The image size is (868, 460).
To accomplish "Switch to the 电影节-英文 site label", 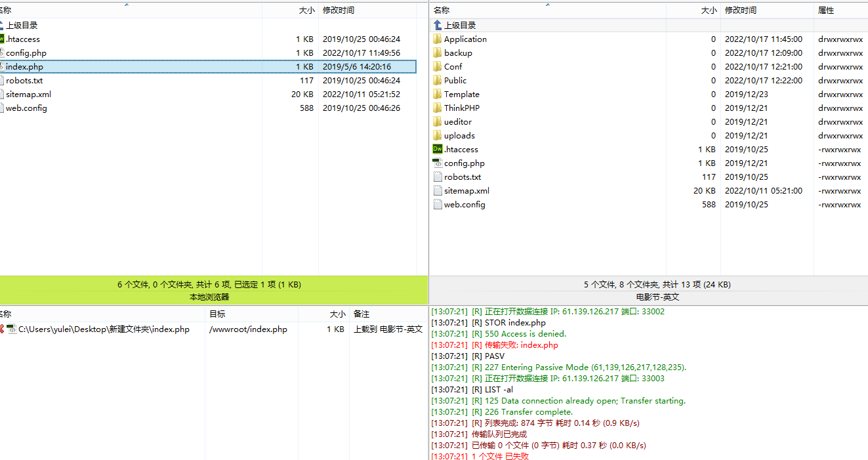I will pos(657,297).
